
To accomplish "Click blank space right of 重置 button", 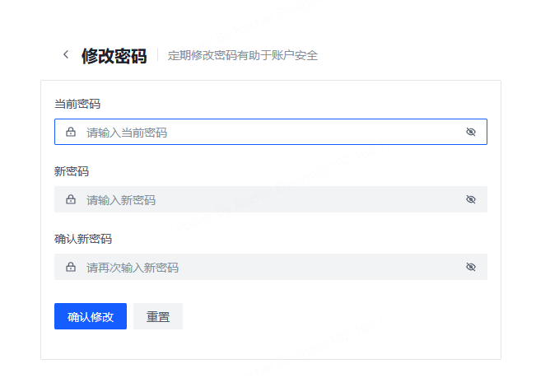I will 329,316.
